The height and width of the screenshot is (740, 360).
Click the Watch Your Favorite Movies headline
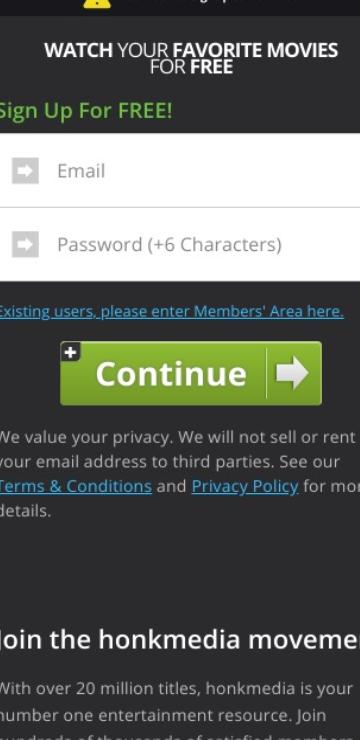(191, 58)
